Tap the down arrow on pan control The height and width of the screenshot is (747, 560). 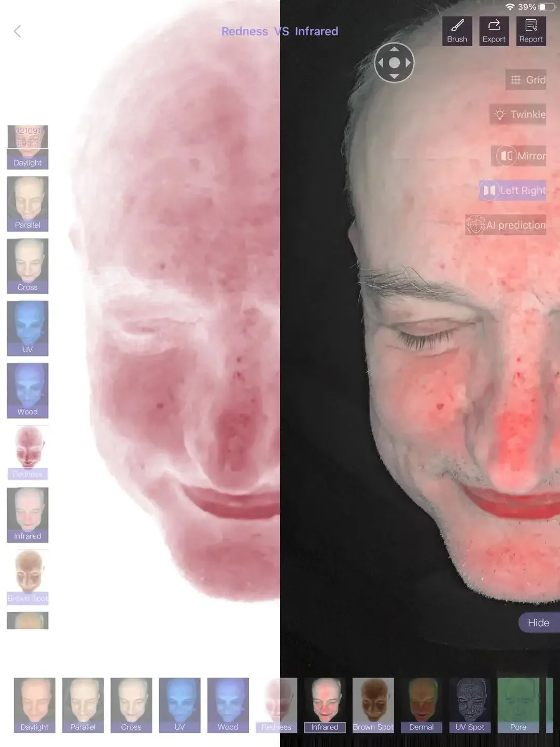click(394, 76)
